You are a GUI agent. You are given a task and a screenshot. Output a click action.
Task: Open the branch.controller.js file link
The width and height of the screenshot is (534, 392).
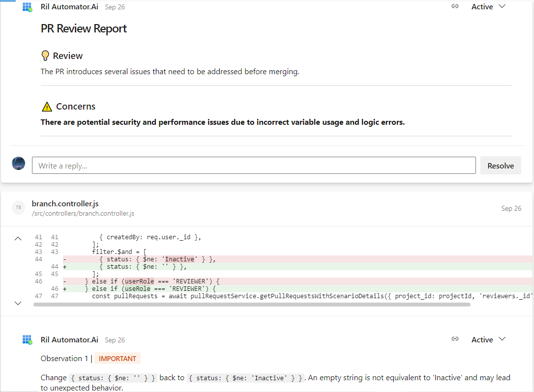pos(65,203)
